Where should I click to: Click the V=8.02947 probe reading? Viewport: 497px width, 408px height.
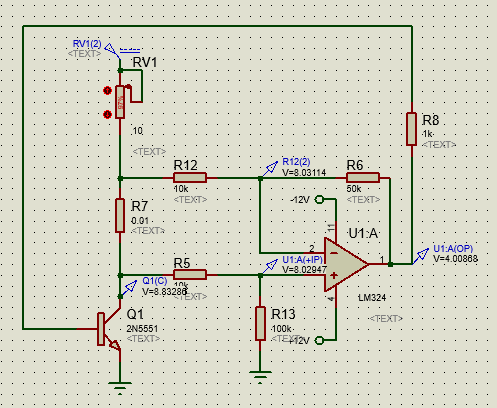pos(304,270)
